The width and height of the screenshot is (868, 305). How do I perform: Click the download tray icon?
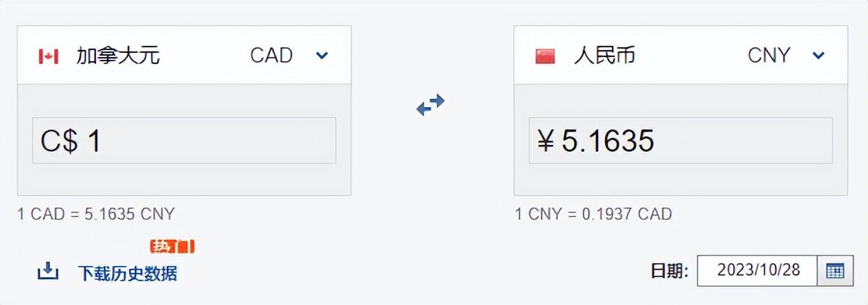click(x=47, y=272)
